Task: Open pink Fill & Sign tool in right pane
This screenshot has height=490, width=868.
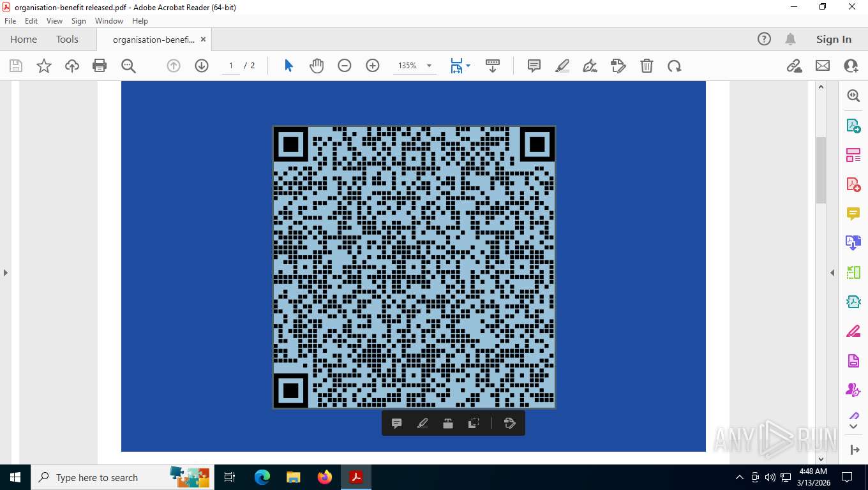Action: click(x=853, y=331)
